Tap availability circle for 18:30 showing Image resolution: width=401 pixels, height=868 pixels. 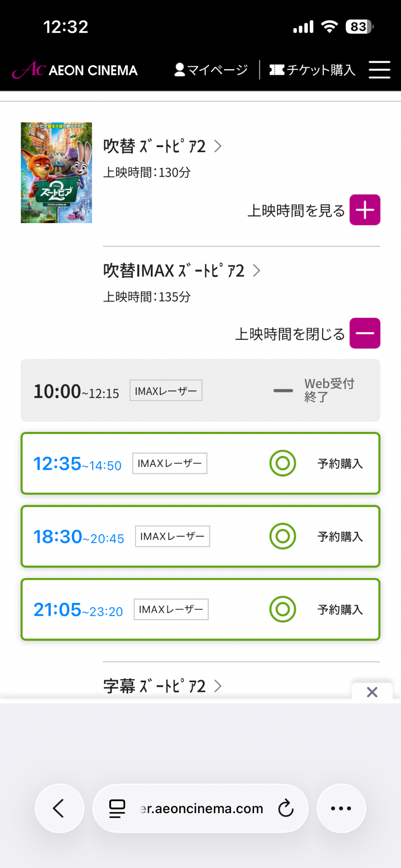coord(283,537)
